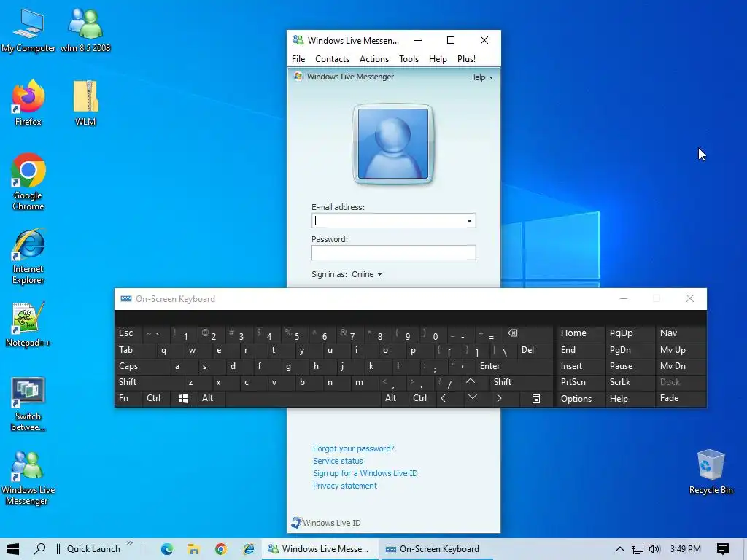747x560 pixels.
Task: Expand the Help dropdown in Messenger header
Action: coord(481,77)
